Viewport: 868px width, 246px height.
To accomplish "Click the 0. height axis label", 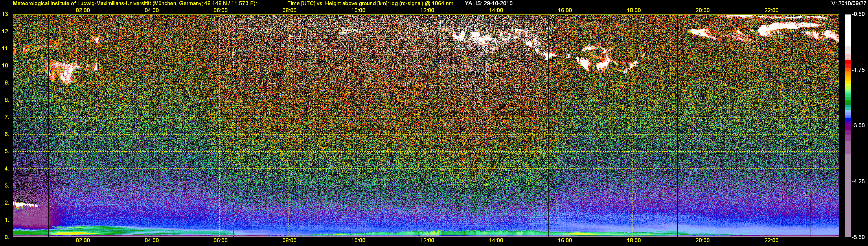I will point(7,237).
